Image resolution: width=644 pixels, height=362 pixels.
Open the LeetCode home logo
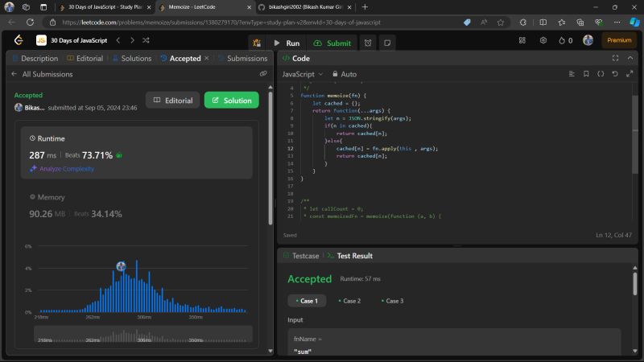[19, 40]
